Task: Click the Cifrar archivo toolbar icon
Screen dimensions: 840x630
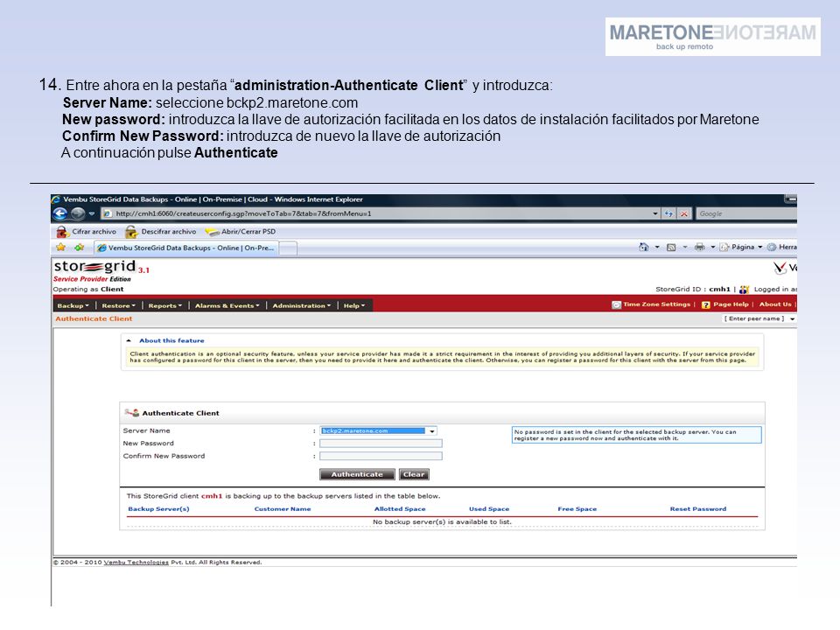Action: click(x=62, y=232)
